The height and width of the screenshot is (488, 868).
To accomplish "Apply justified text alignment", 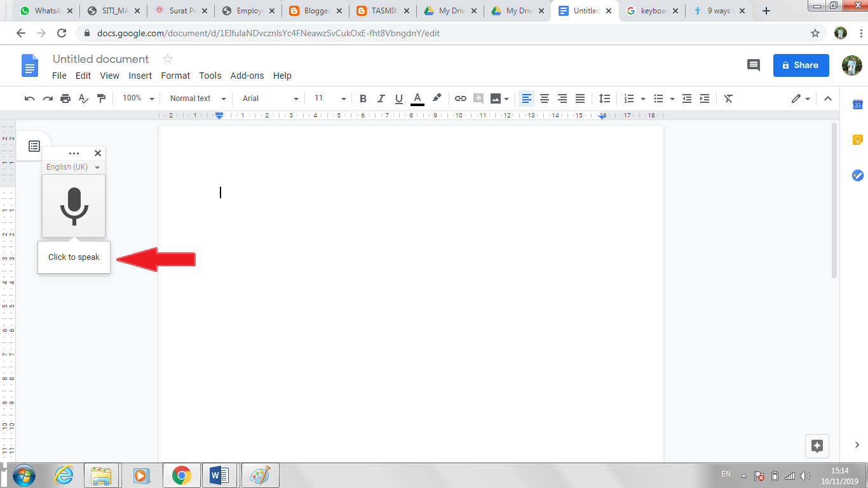I will coord(580,98).
